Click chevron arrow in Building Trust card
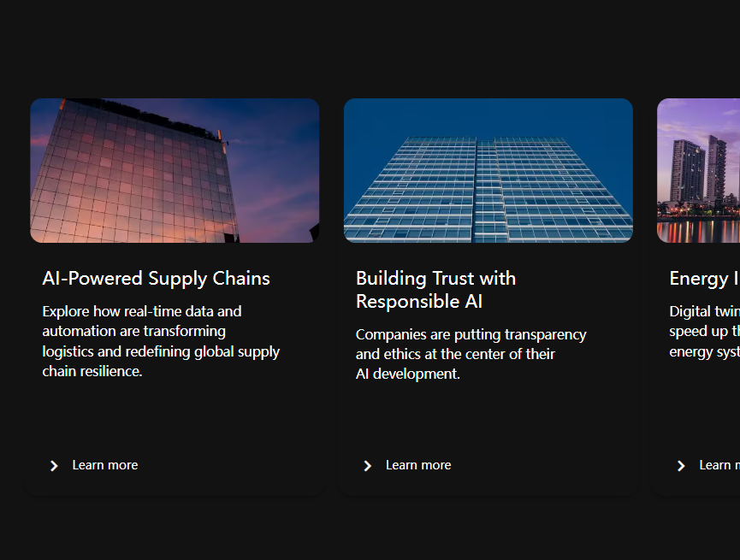This screenshot has width=740, height=560. (x=368, y=466)
